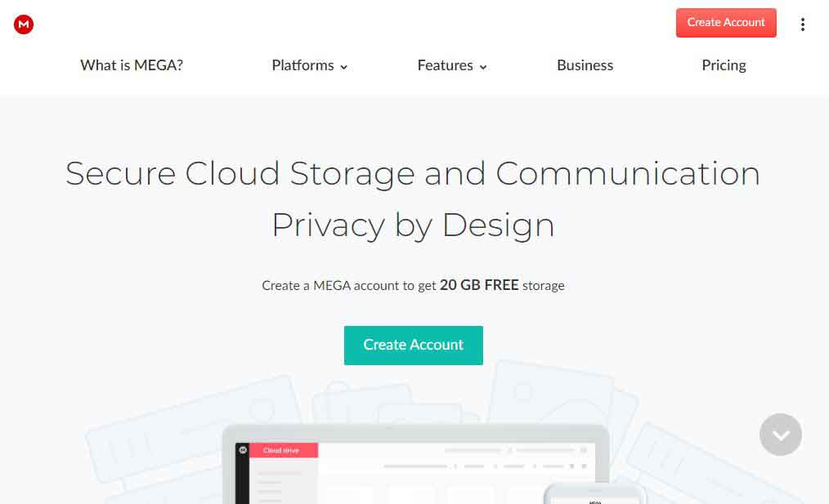Click the 20 GB FREE text
Viewport: 829px width, 504px height.
pyautogui.click(x=478, y=285)
